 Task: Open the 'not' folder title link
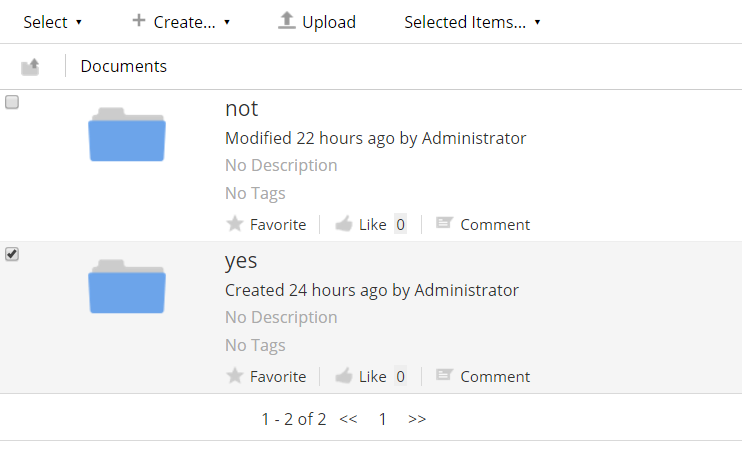point(242,109)
